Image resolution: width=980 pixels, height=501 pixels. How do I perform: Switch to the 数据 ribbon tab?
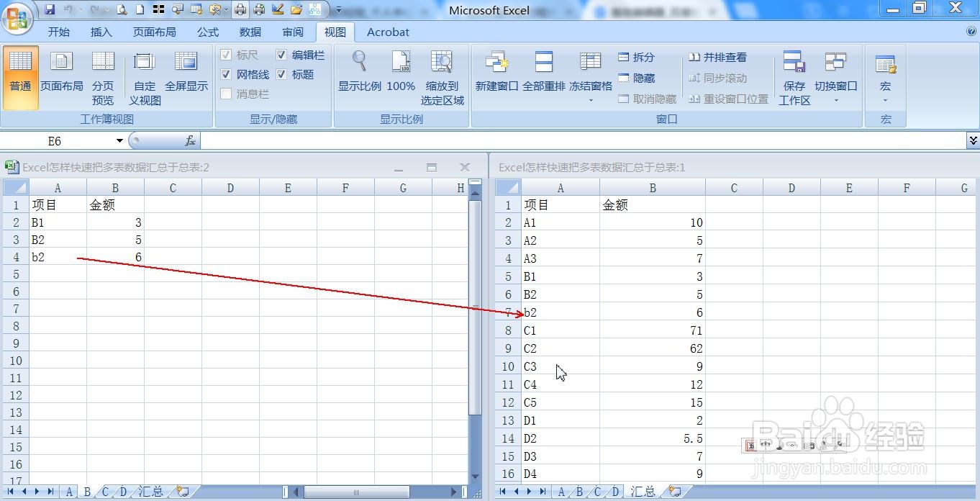(250, 32)
